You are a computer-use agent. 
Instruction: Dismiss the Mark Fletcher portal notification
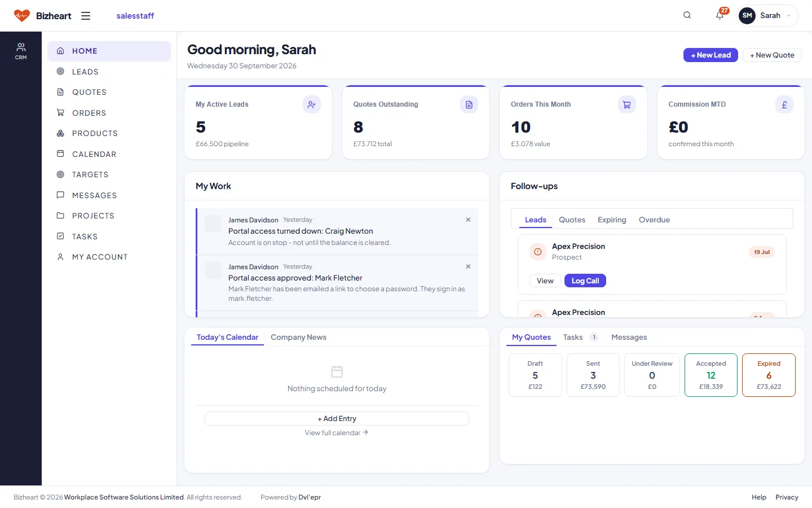point(468,266)
